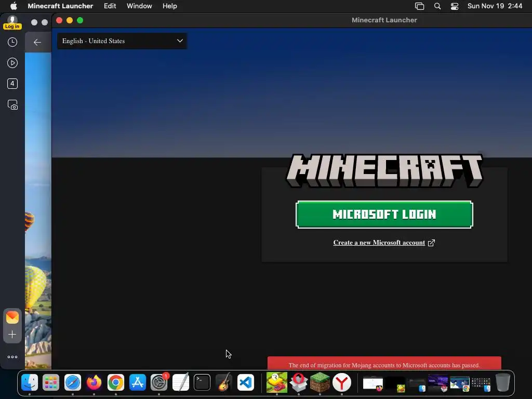Image resolution: width=532 pixels, height=399 pixels.
Task: Click the Microsoft Login button
Action: pos(384,215)
